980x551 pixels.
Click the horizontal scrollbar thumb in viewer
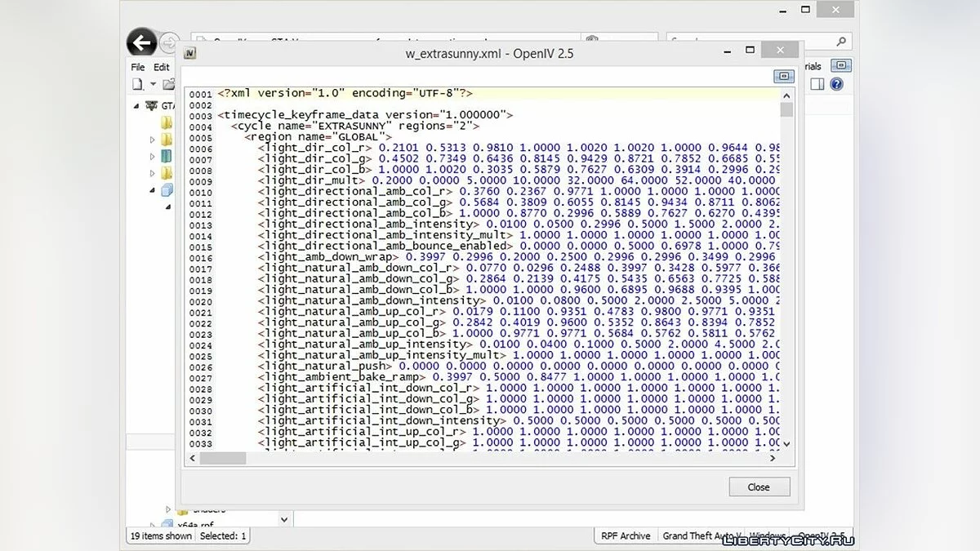click(223, 459)
